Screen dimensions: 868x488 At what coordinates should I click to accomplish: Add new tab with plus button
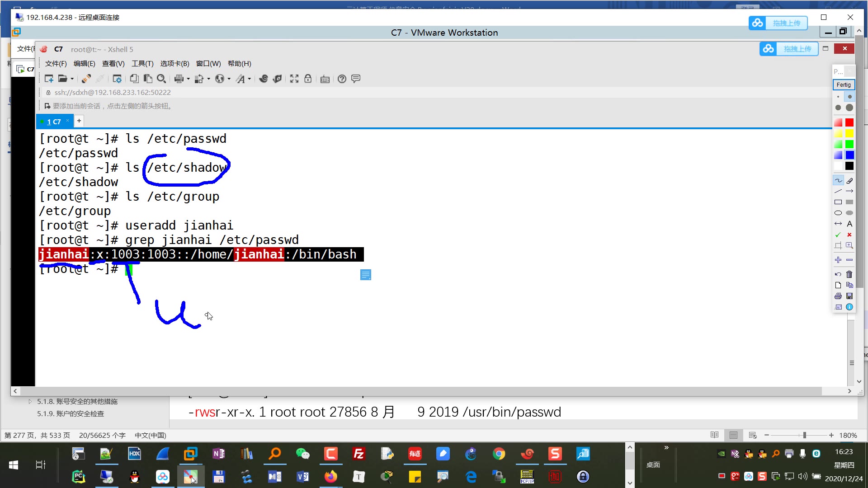[79, 121]
